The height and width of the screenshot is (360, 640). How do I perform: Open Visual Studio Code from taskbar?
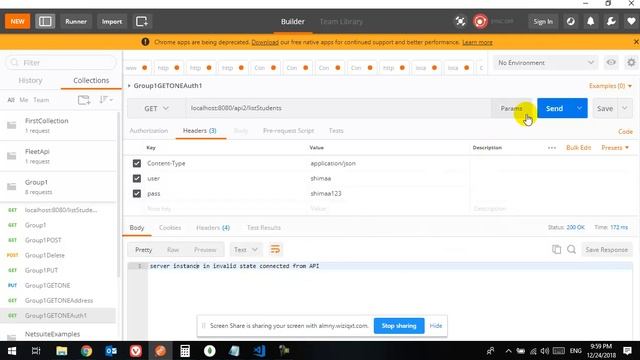(x=259, y=351)
